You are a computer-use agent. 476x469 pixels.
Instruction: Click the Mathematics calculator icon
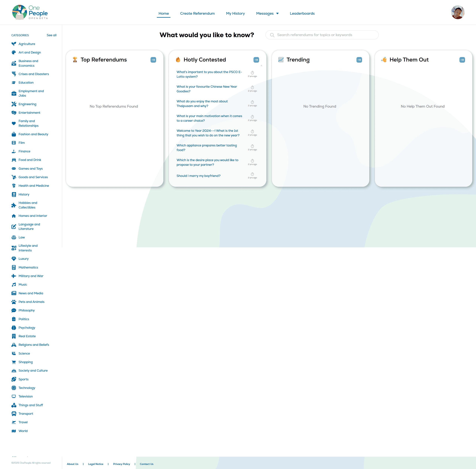point(14,268)
